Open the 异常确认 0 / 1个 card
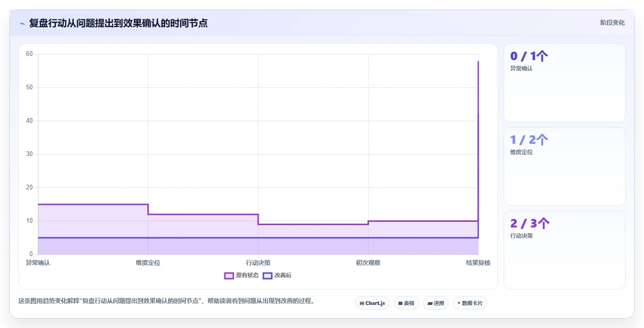The width and height of the screenshot is (644, 328). [564, 83]
